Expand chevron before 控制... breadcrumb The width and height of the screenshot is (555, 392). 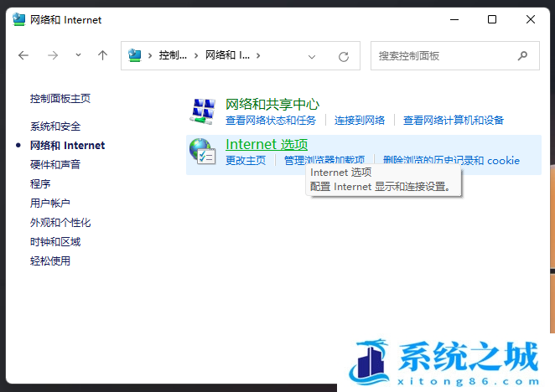pos(150,55)
